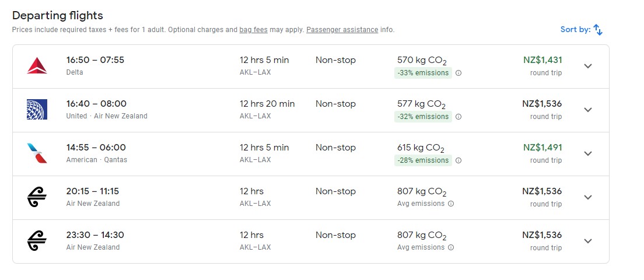Click the United airline logo icon
The height and width of the screenshot is (280, 644).
37,110
